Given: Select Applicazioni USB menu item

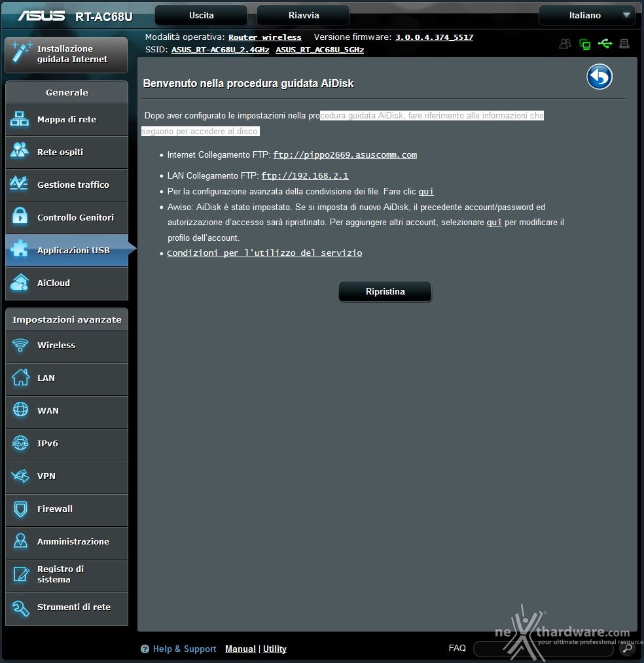Looking at the screenshot, I should coord(66,250).
